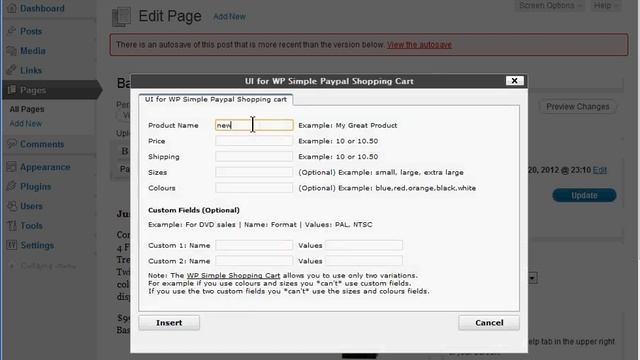640x360 pixels.
Task: Open the Comments menu item
Action: click(x=42, y=144)
